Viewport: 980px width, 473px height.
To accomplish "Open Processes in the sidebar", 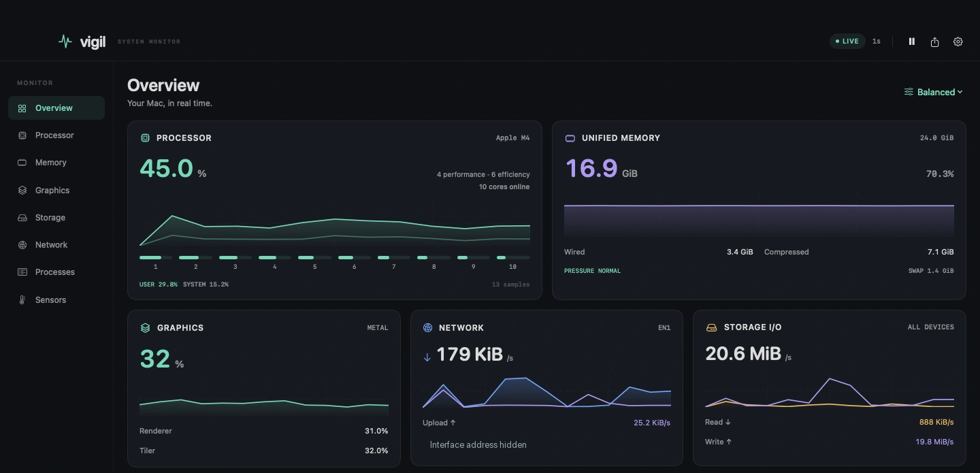I will point(56,272).
